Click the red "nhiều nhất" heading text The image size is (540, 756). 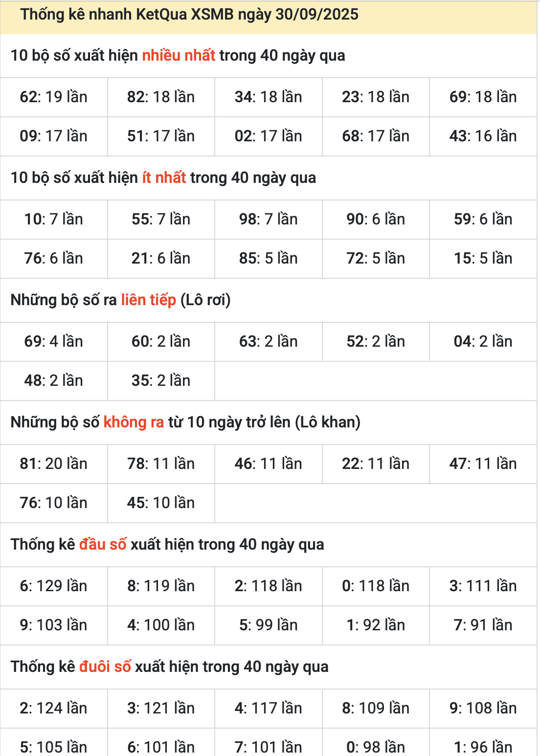coord(179,56)
